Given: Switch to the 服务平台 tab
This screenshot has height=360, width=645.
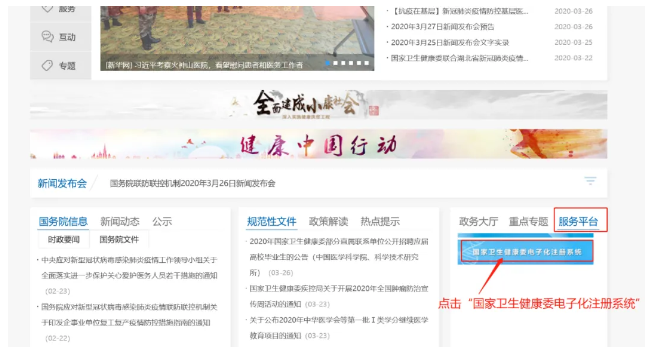Looking at the screenshot, I should tap(578, 221).
